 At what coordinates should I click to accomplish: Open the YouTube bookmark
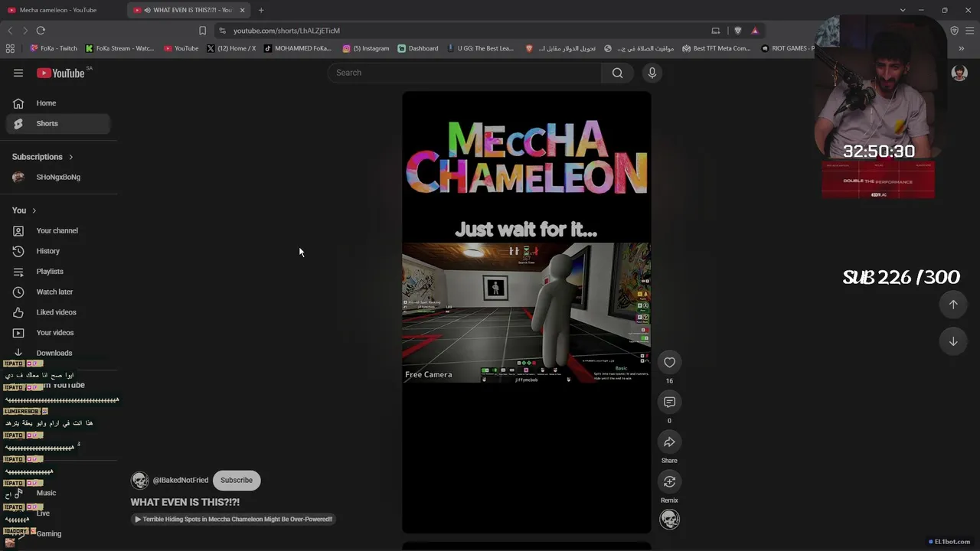click(181, 48)
